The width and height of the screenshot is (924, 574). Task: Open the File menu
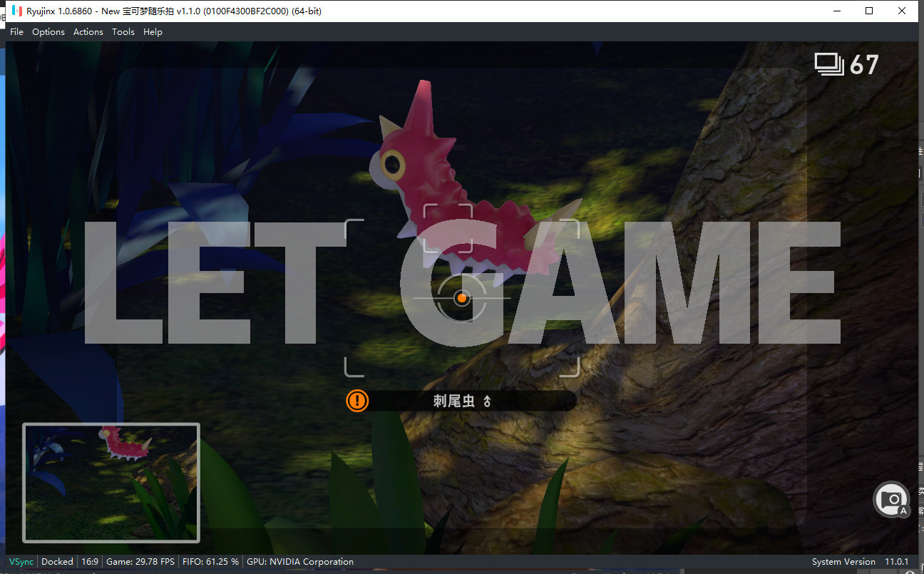[x=16, y=32]
